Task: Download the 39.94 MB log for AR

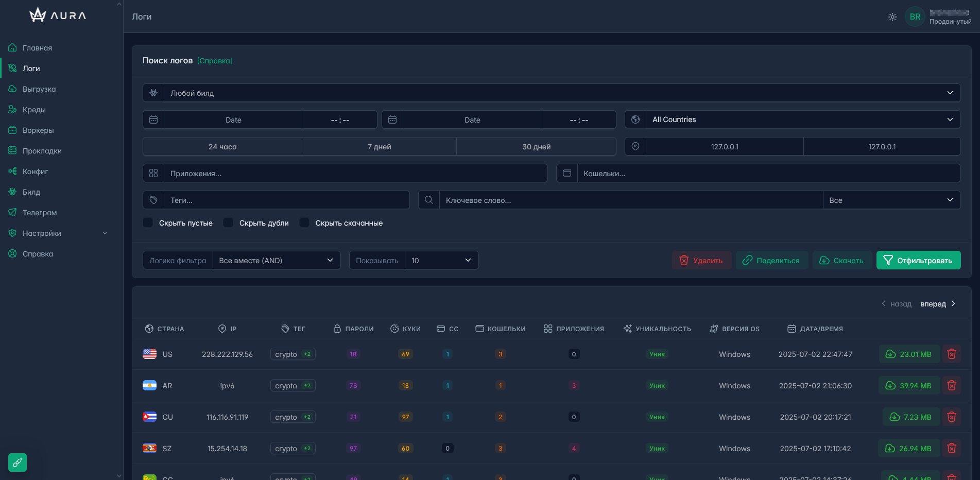Action: click(x=909, y=386)
